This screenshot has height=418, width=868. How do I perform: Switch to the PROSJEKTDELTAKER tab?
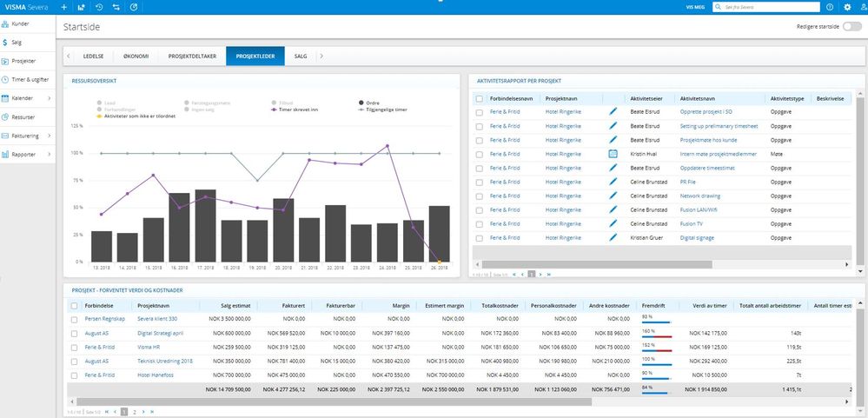[192, 56]
